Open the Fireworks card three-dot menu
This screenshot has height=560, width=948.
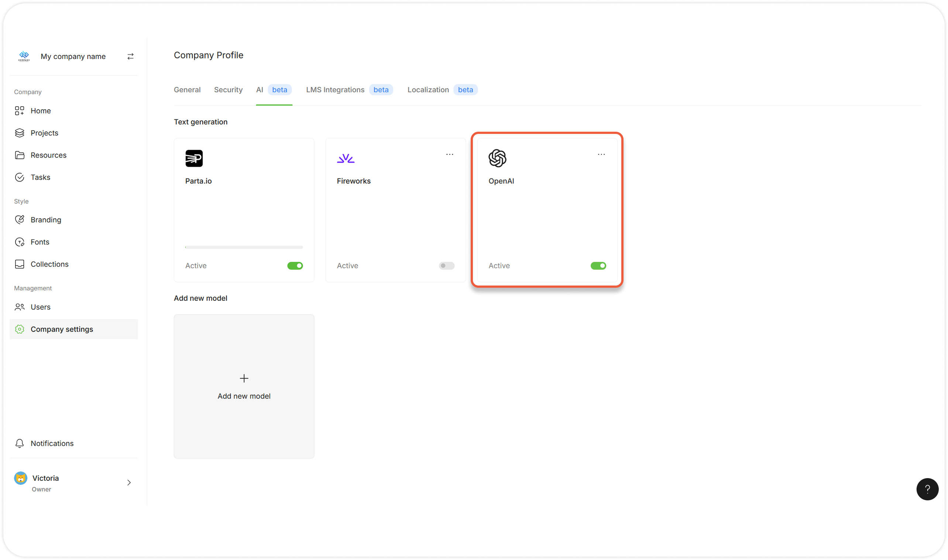click(449, 154)
